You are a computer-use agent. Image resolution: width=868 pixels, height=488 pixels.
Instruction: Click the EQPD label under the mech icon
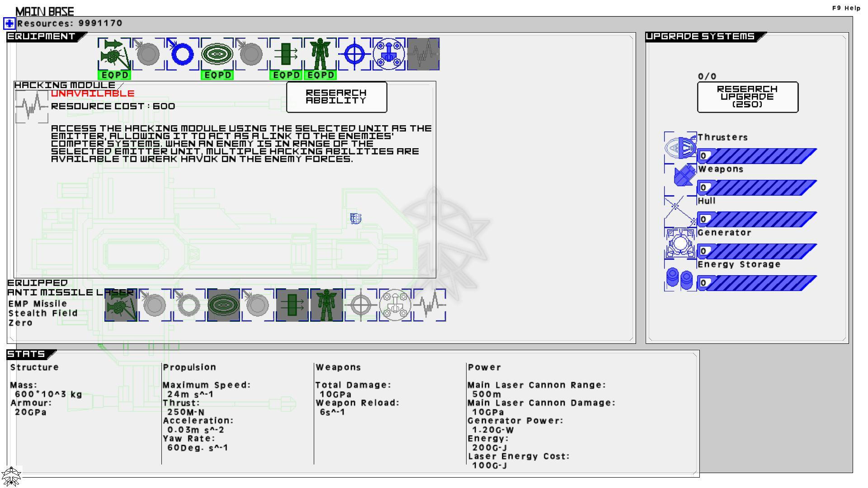click(321, 75)
